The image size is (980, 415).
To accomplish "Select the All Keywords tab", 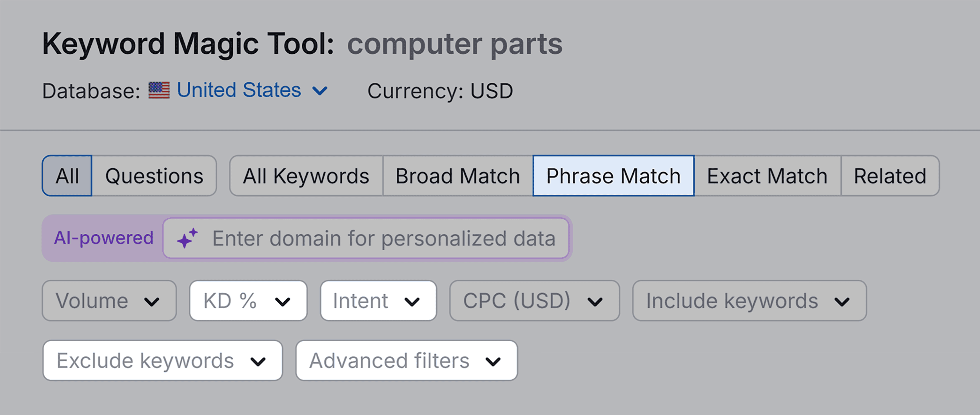I will (306, 176).
